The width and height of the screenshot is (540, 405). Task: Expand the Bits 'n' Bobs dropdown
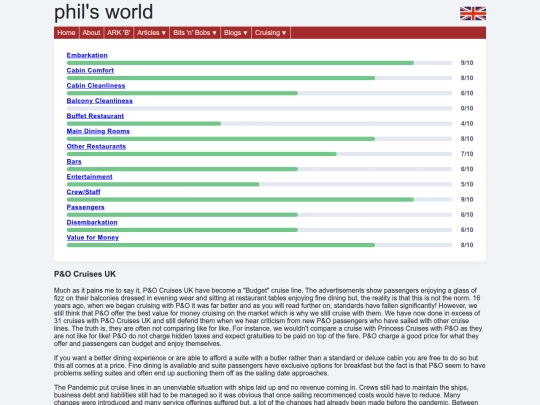(x=195, y=33)
